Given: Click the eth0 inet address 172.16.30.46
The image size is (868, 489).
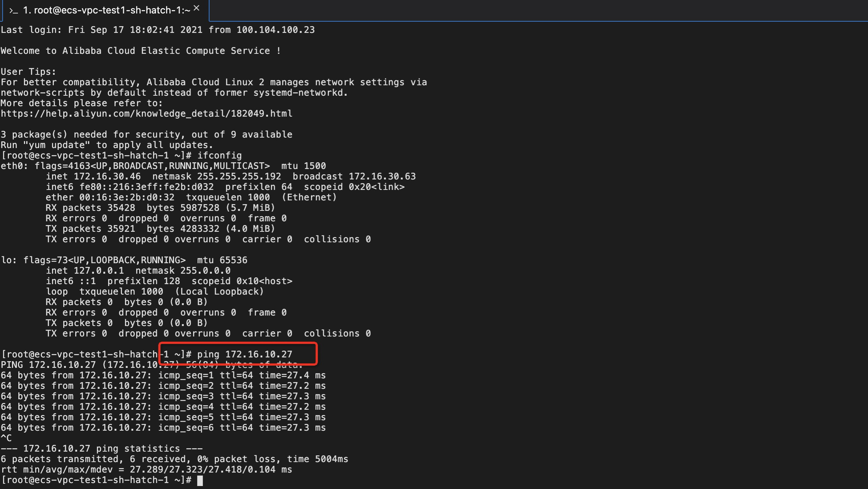Looking at the screenshot, I should click(107, 176).
